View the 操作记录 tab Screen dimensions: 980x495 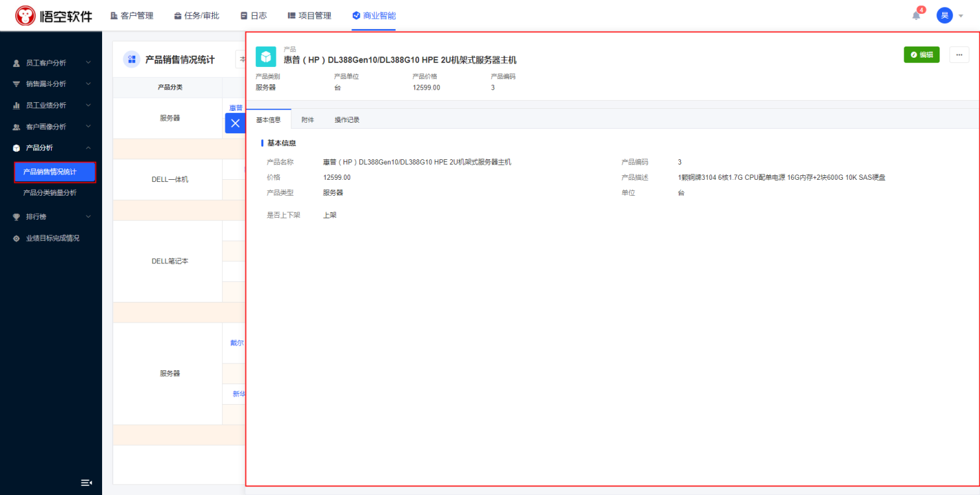[x=347, y=120]
